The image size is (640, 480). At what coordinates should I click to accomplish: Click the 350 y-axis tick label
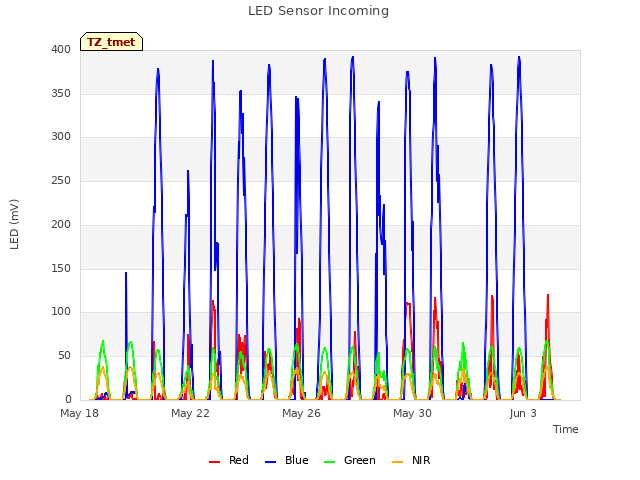[x=61, y=93]
